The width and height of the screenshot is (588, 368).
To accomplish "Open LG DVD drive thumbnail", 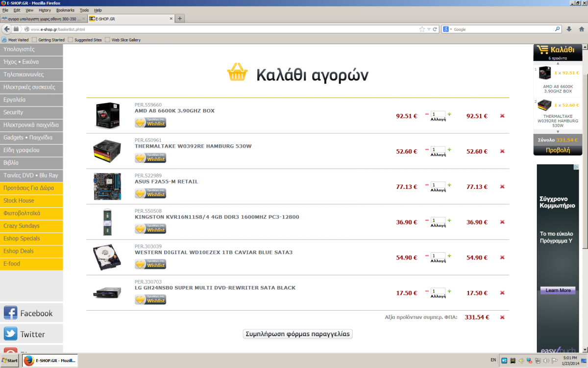I will pyautogui.click(x=107, y=293).
